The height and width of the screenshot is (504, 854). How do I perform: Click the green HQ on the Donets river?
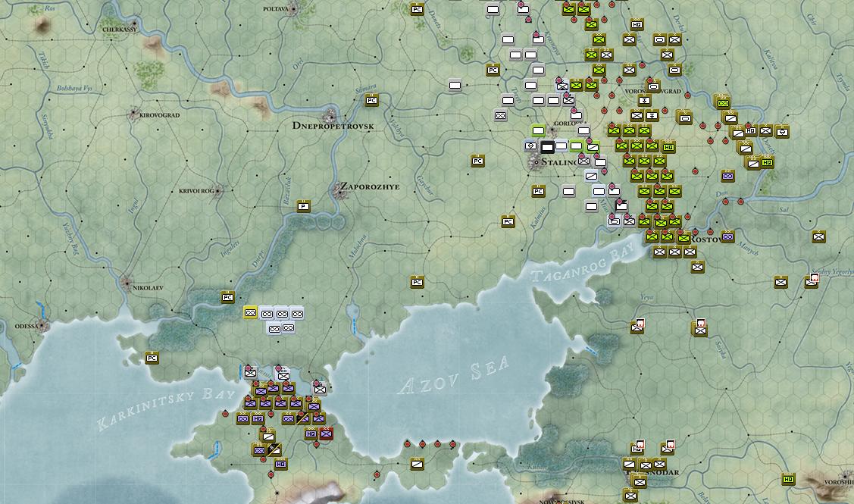pyautogui.click(x=767, y=162)
